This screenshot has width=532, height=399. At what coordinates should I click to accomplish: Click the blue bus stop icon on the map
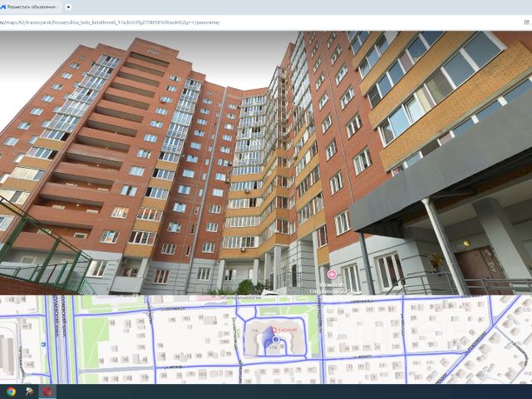click(43, 345)
